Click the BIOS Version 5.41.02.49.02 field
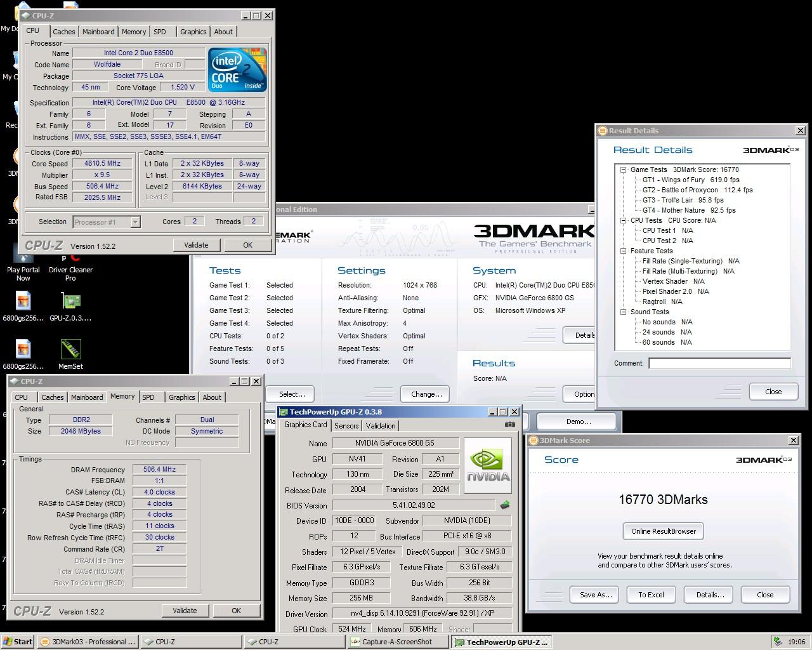This screenshot has height=650, width=812. click(413, 505)
